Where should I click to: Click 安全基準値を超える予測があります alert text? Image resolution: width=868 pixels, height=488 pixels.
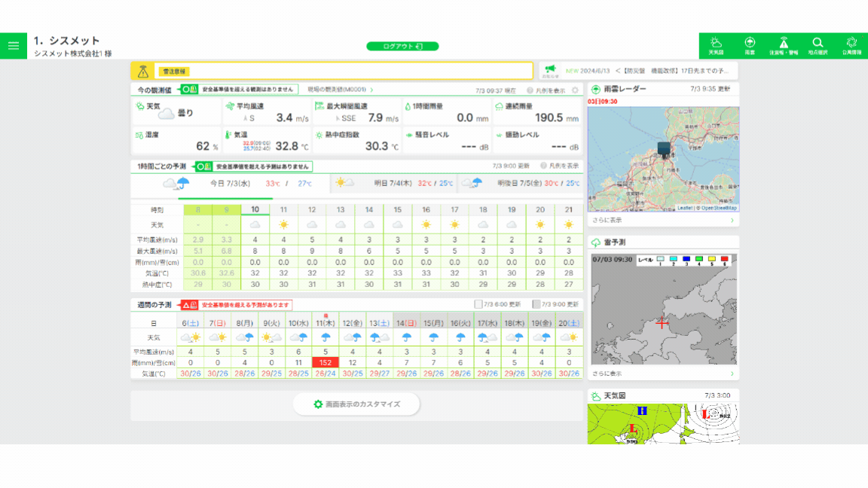(x=245, y=305)
